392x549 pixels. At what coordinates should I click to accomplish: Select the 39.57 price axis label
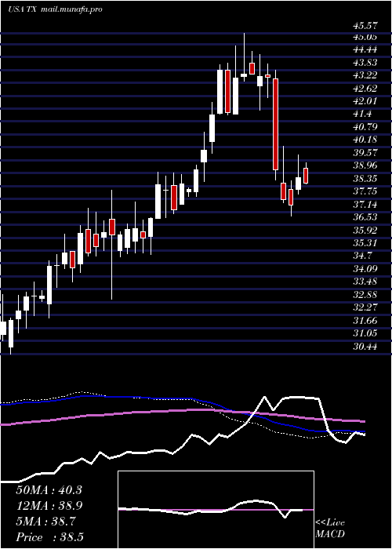[365, 153]
